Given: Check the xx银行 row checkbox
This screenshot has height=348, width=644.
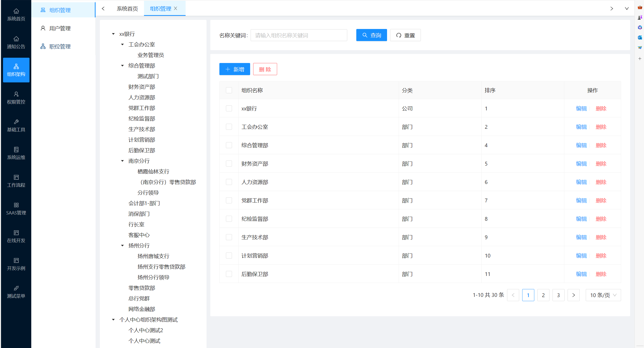Looking at the screenshot, I should (229, 108).
